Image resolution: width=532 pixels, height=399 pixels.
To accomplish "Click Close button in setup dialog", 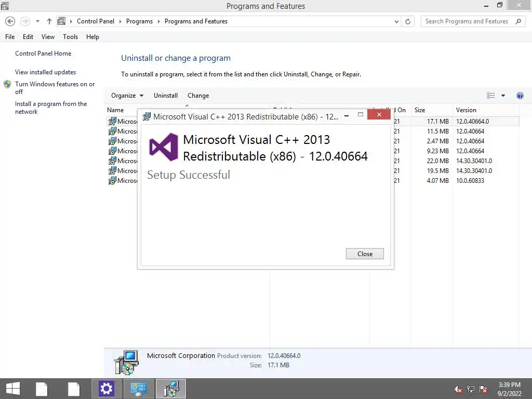I will coord(365,254).
